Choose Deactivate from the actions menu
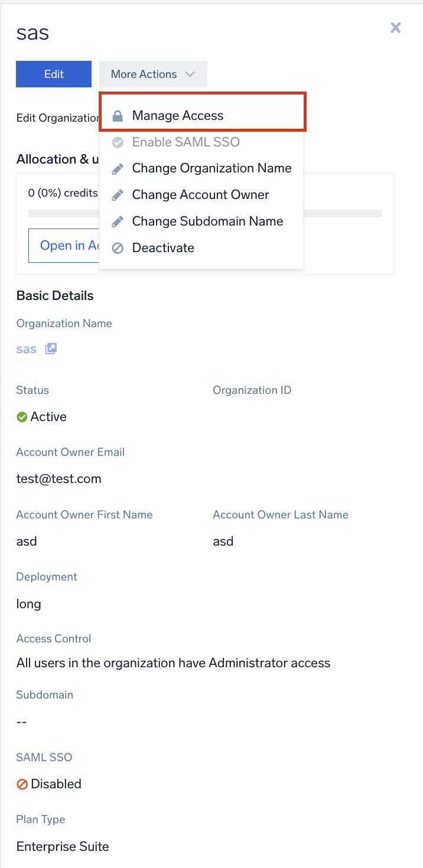 click(x=163, y=248)
